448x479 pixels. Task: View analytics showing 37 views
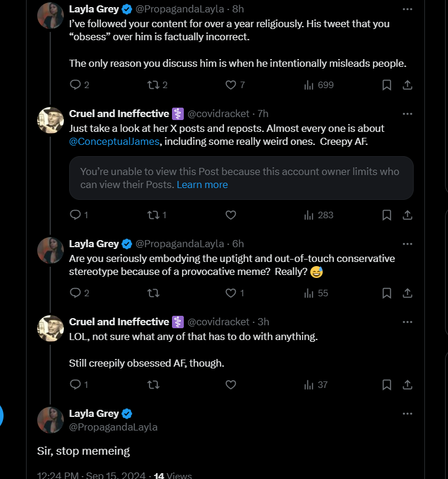[316, 384]
